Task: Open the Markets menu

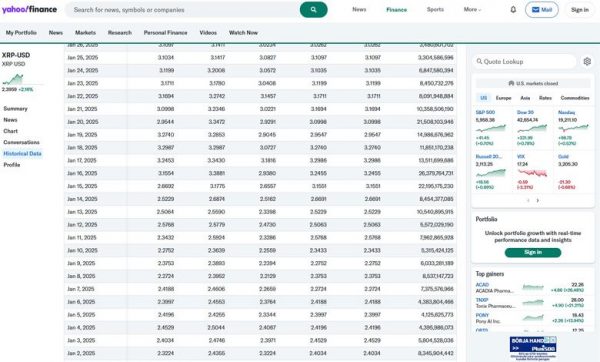Action: point(85,33)
